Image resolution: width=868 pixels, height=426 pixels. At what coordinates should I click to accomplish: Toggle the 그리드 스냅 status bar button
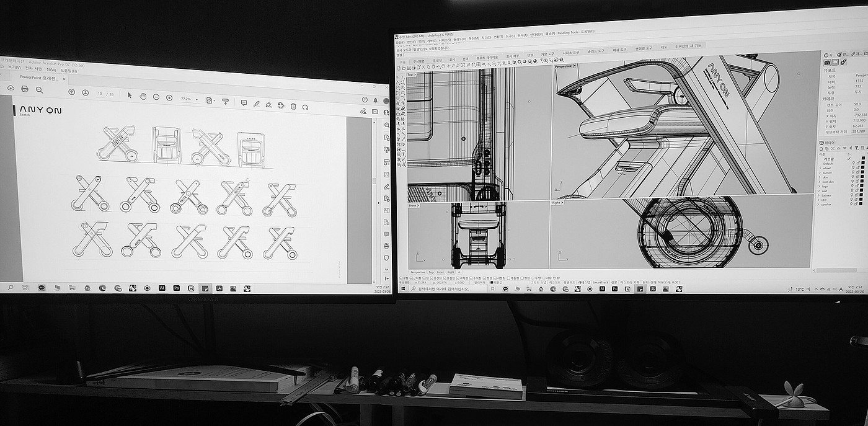[538, 282]
